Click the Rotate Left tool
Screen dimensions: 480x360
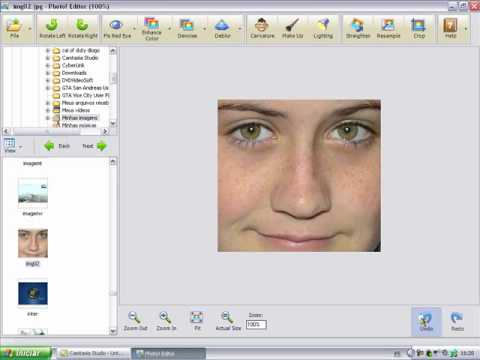pos(52,29)
